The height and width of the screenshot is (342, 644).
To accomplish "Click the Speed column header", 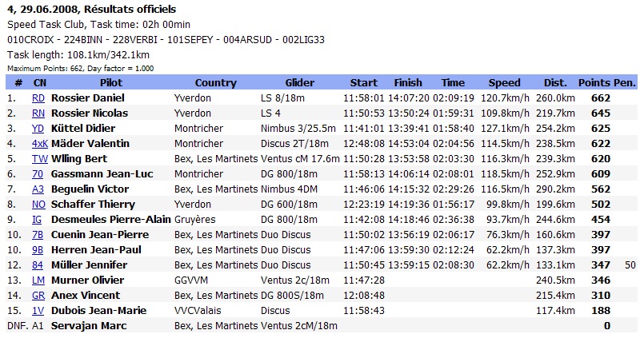I will [x=504, y=82].
